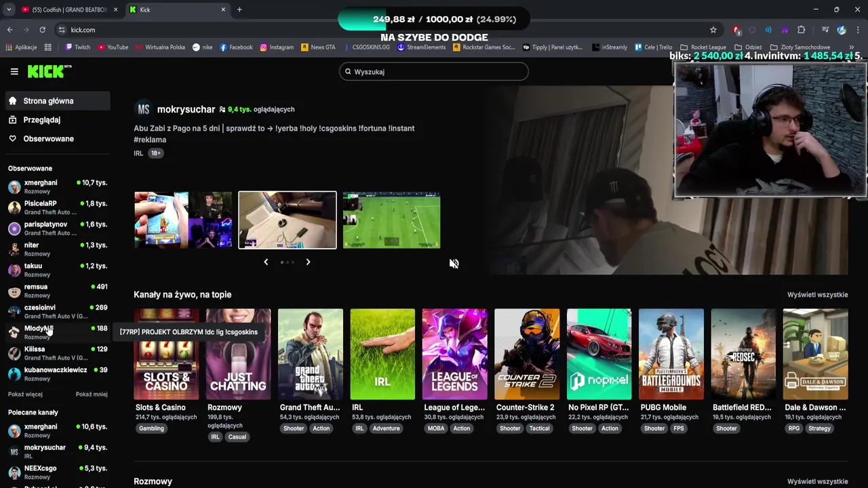868x488 pixels.
Task: Open mokrysuchar in Polecane kanały
Action: tap(58, 451)
